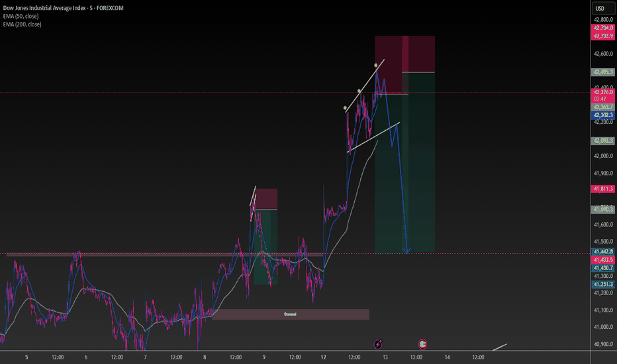Click the 40,900.0 price scale value
The image size is (617, 364).
click(603, 344)
